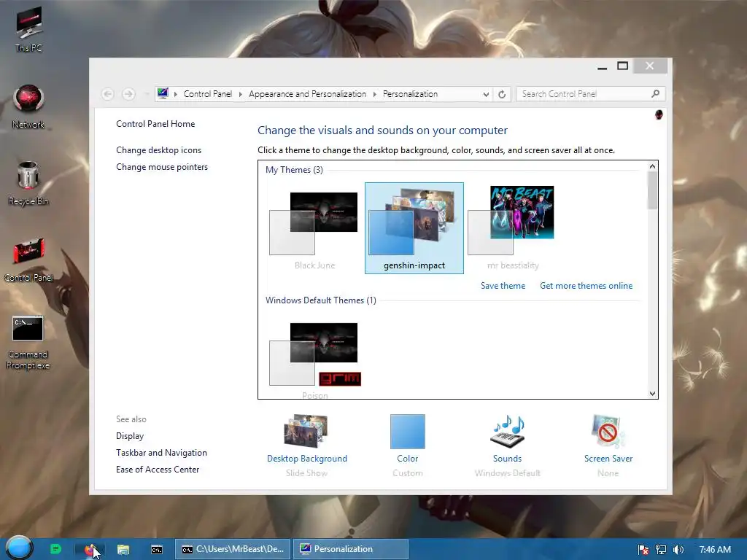Open File Explorer from the taskbar
This screenshot has height=560, width=747.
(x=123, y=550)
